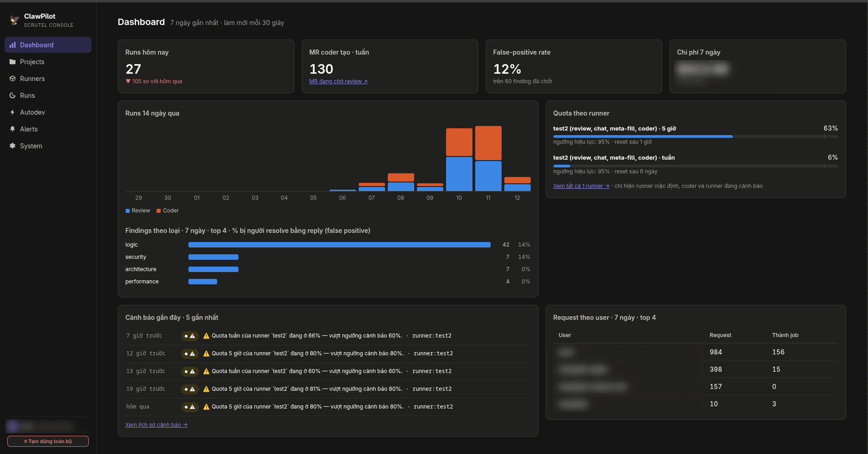Screen dimensions: 868x454
Task: Click the logic findings bar
Action: 339,245
